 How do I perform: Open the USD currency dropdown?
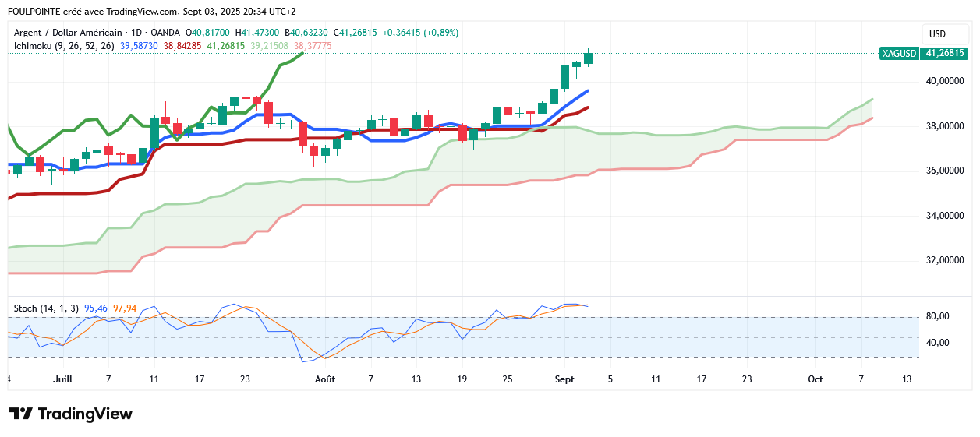click(937, 34)
